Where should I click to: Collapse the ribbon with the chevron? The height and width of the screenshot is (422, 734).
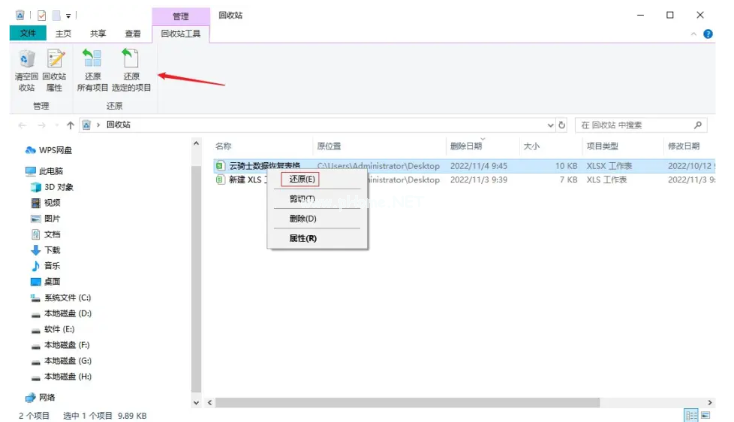tap(694, 34)
